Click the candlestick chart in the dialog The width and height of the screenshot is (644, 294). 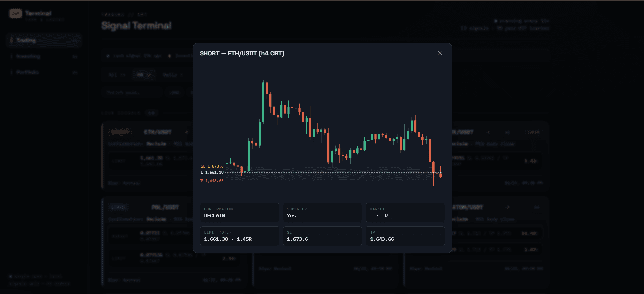322,133
